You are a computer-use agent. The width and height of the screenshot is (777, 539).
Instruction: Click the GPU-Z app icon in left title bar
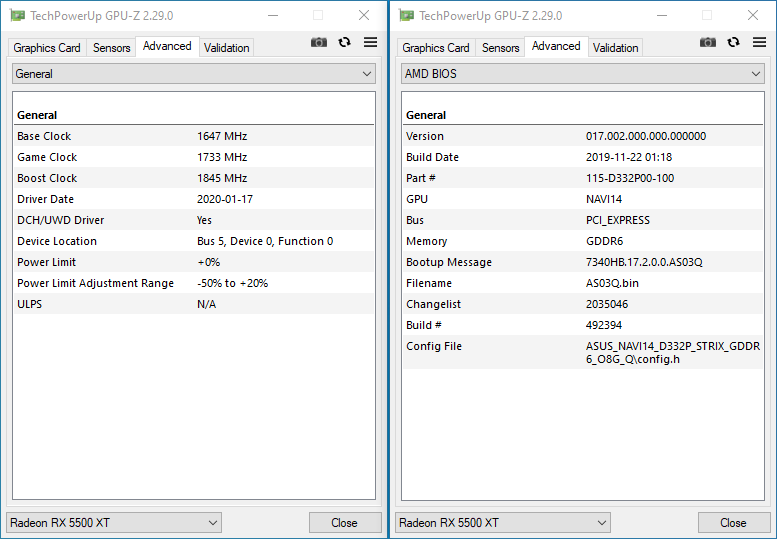17,16
